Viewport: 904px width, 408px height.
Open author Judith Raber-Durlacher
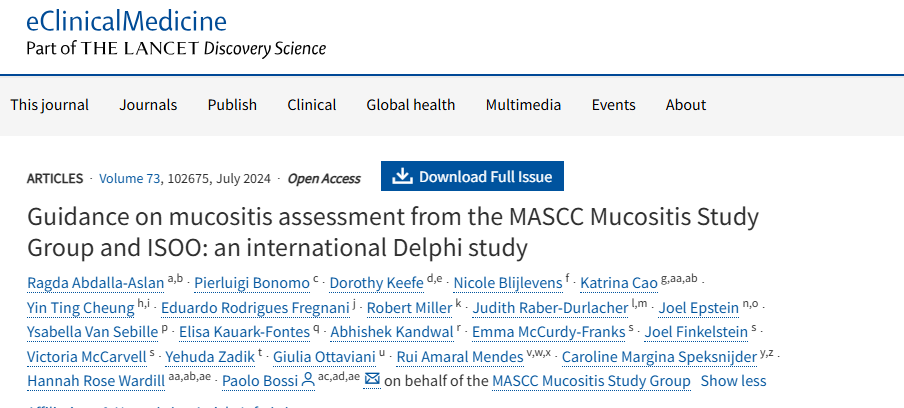(550, 308)
